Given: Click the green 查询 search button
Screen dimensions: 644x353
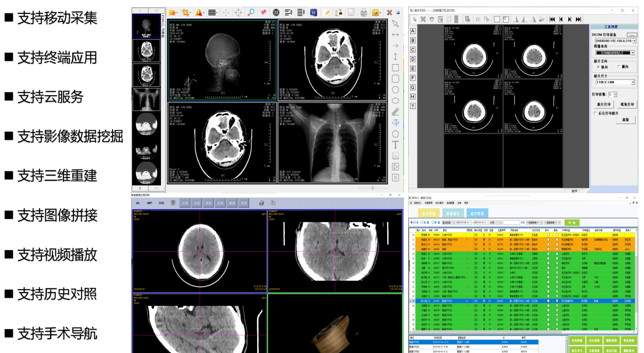Looking at the screenshot, I should tap(572, 223).
